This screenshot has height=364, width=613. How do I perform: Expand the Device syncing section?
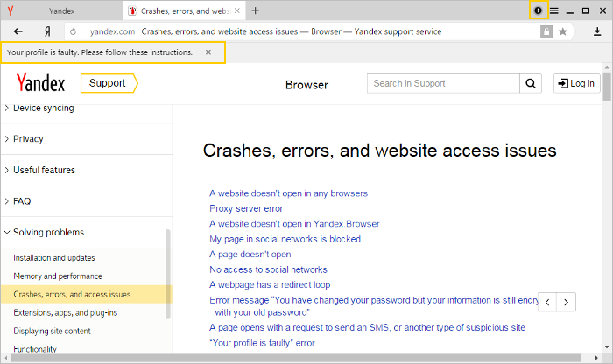tap(44, 108)
